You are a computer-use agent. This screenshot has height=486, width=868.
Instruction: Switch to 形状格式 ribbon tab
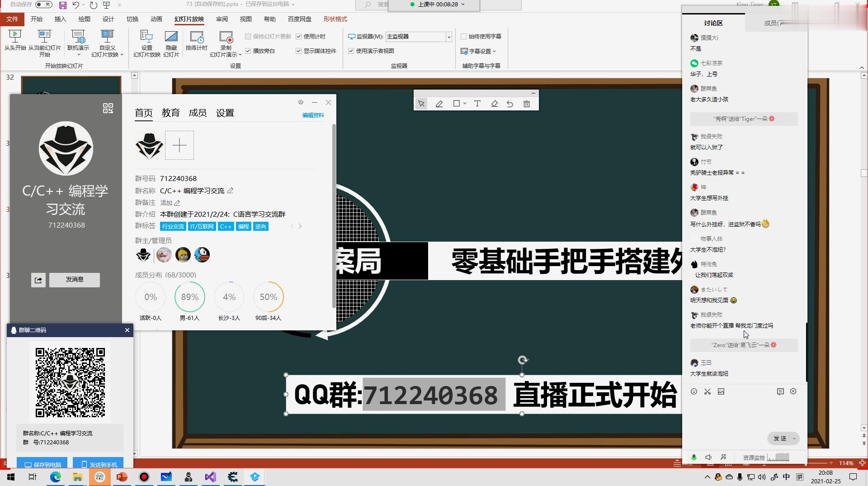click(x=335, y=19)
